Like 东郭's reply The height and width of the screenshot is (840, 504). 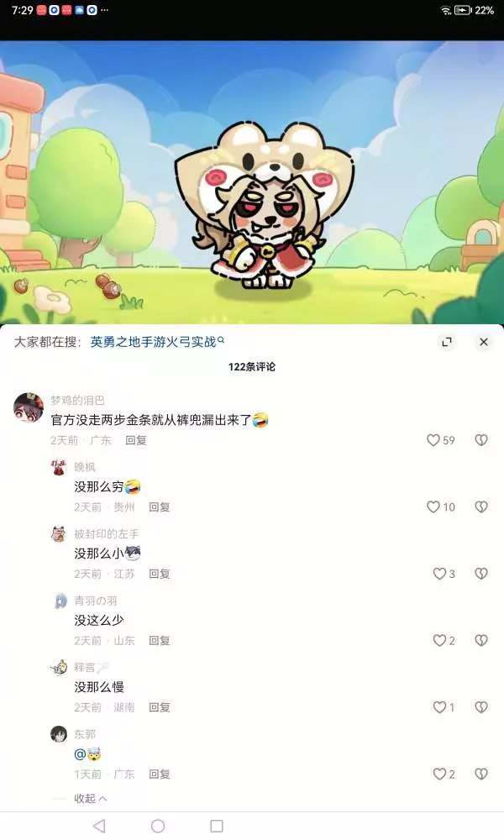[439, 774]
